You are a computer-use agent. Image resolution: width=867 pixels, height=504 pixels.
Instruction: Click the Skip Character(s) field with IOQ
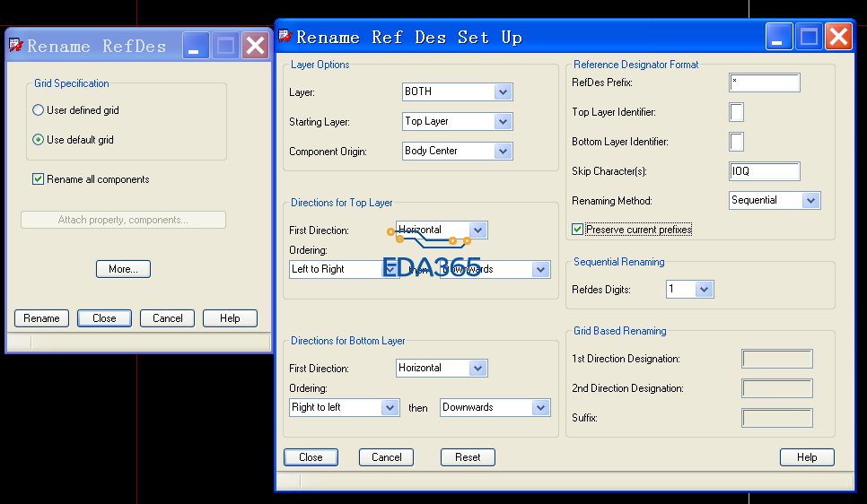pyautogui.click(x=764, y=171)
